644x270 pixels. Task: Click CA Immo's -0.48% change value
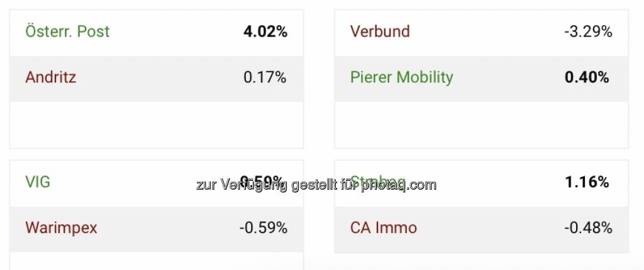pyautogui.click(x=588, y=227)
